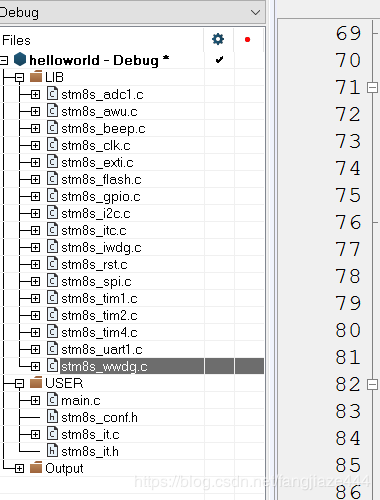Expand the Output folder node
This screenshot has width=380, height=500.
point(19,469)
